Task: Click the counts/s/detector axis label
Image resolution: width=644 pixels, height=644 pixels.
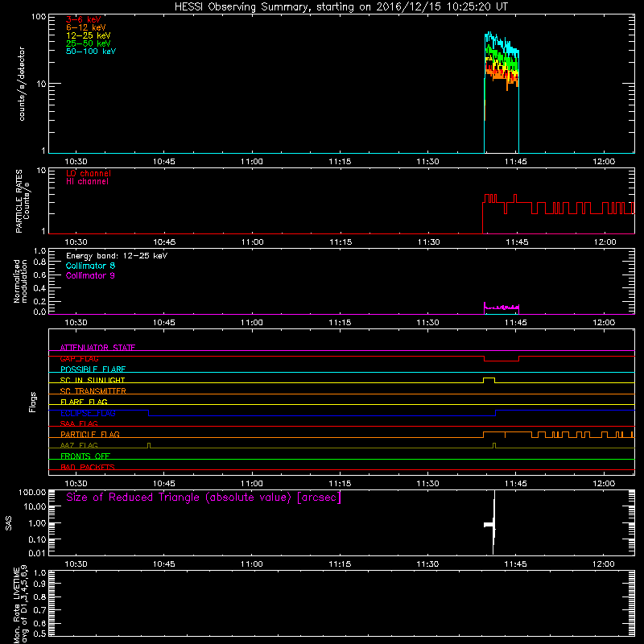Action: [x=22, y=84]
